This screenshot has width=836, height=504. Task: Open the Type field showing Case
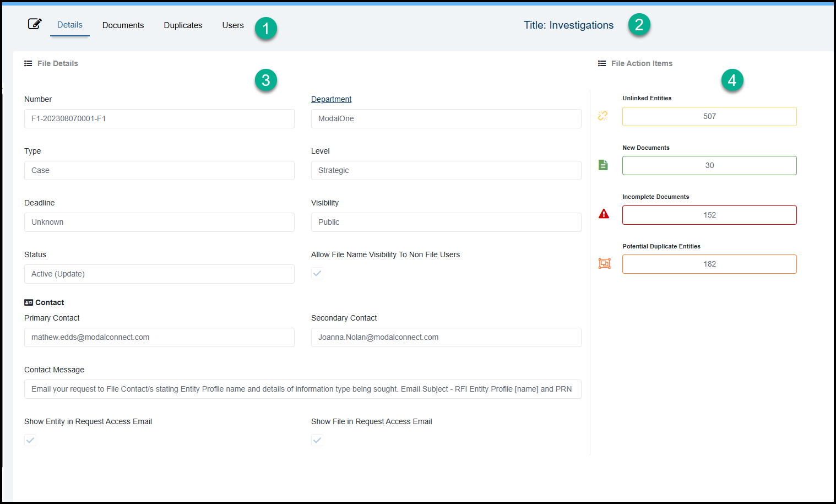tap(159, 170)
